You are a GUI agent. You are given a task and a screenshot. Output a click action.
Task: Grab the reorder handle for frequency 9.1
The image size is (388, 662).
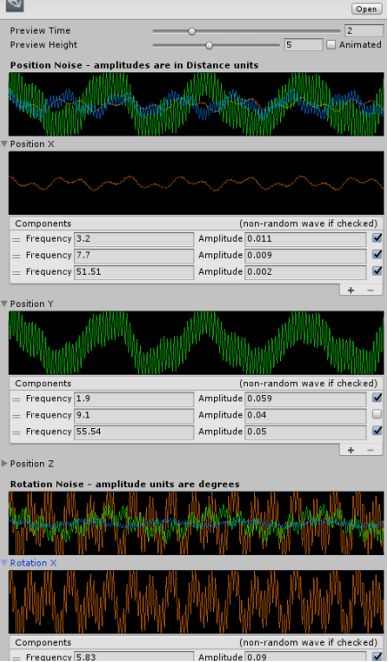[x=16, y=415]
